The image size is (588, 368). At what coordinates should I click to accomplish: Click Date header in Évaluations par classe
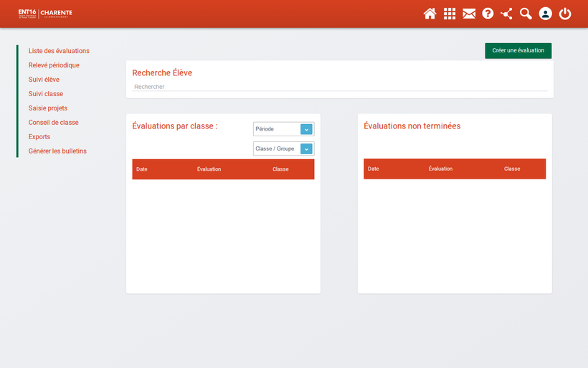[142, 169]
